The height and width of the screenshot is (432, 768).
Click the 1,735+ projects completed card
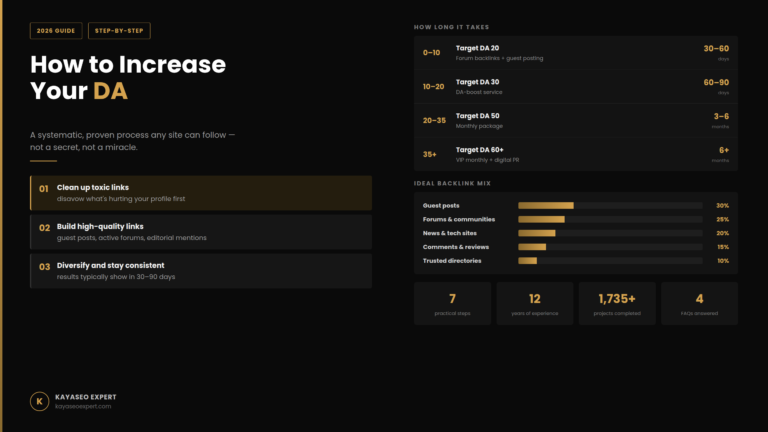(x=617, y=303)
